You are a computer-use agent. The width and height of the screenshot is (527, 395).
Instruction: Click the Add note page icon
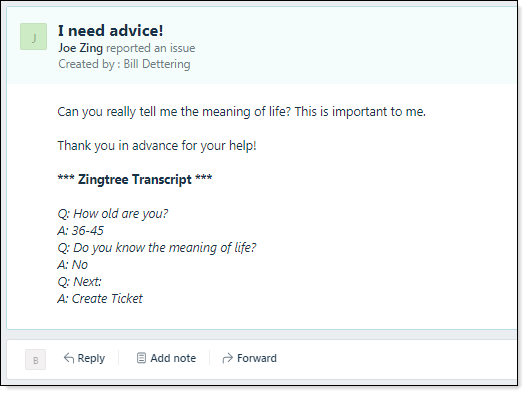(x=141, y=358)
